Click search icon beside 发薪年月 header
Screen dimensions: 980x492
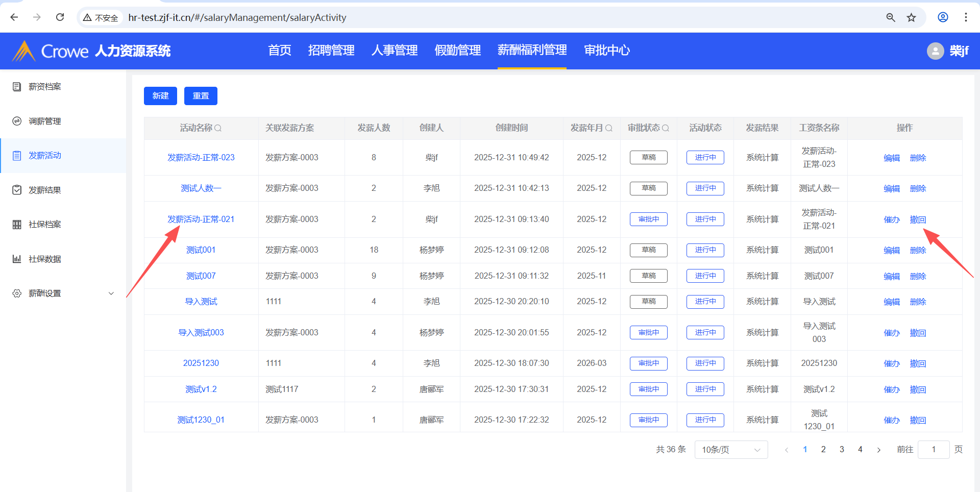[x=609, y=128]
